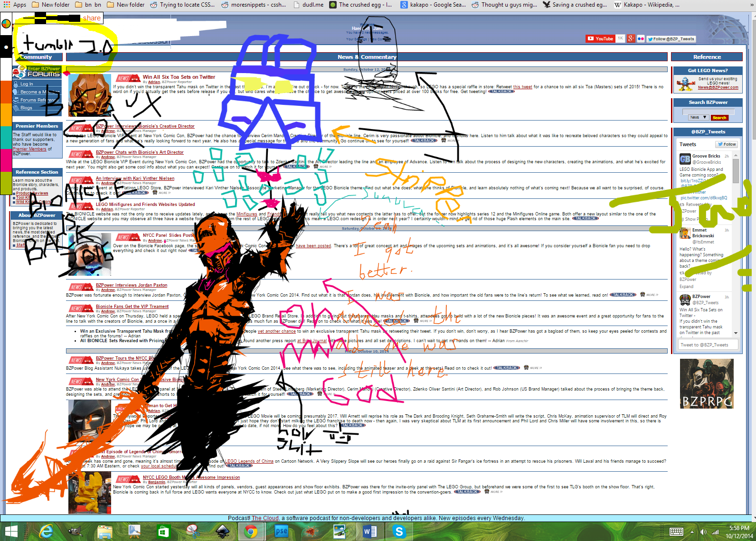Click the system tray volume icon
Image resolution: width=756 pixels, height=541 pixels.
(x=703, y=532)
